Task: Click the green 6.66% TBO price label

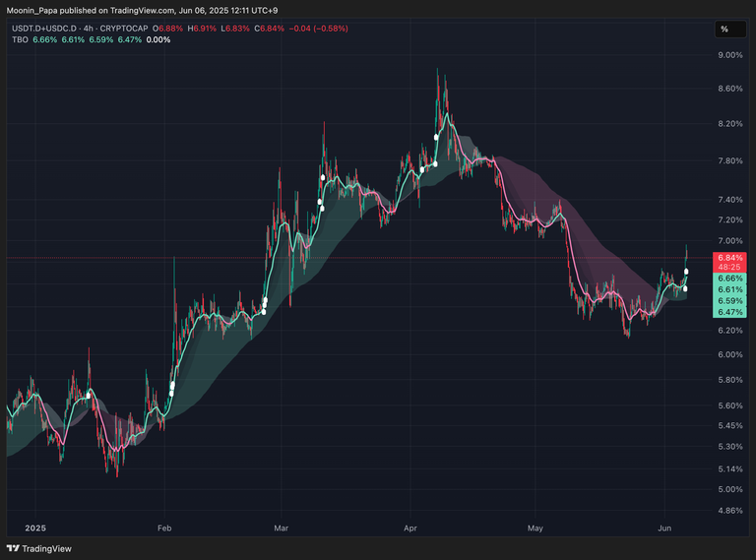Action: click(x=730, y=279)
